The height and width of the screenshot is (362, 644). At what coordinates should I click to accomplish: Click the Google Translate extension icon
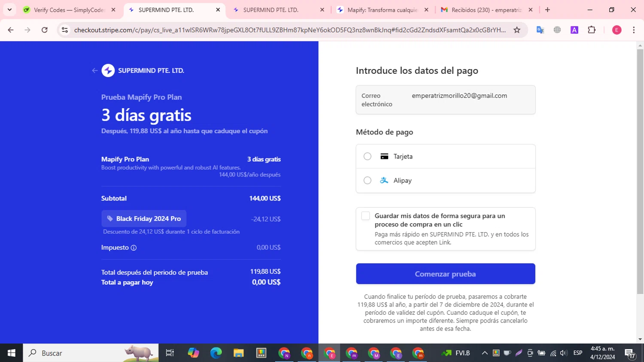pos(540,30)
